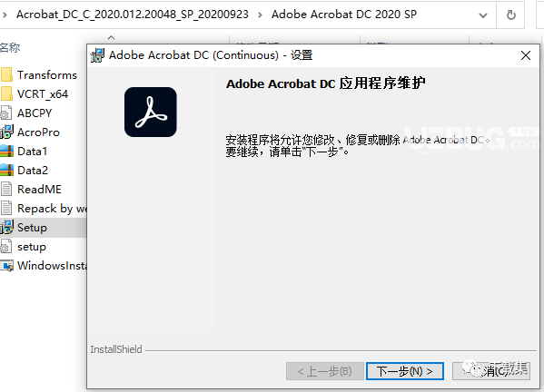Select the Setup installer icon
The height and width of the screenshot is (392, 544).
pyautogui.click(x=6, y=228)
